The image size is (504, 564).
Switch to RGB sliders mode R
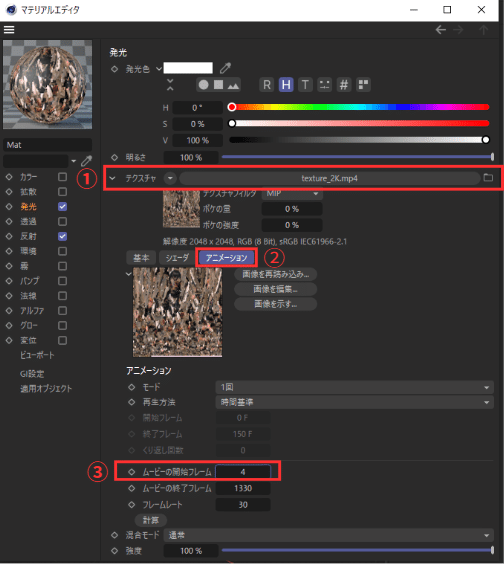[267, 85]
